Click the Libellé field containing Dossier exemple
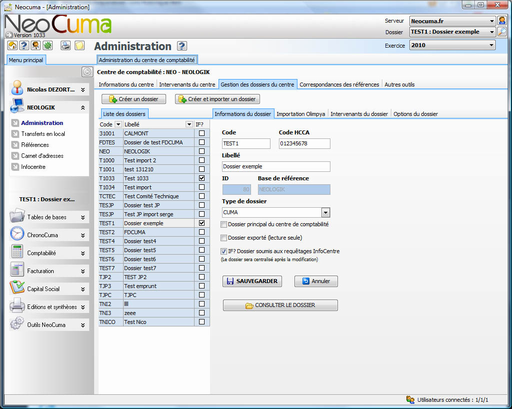This screenshot has height=409, width=512. (276, 166)
